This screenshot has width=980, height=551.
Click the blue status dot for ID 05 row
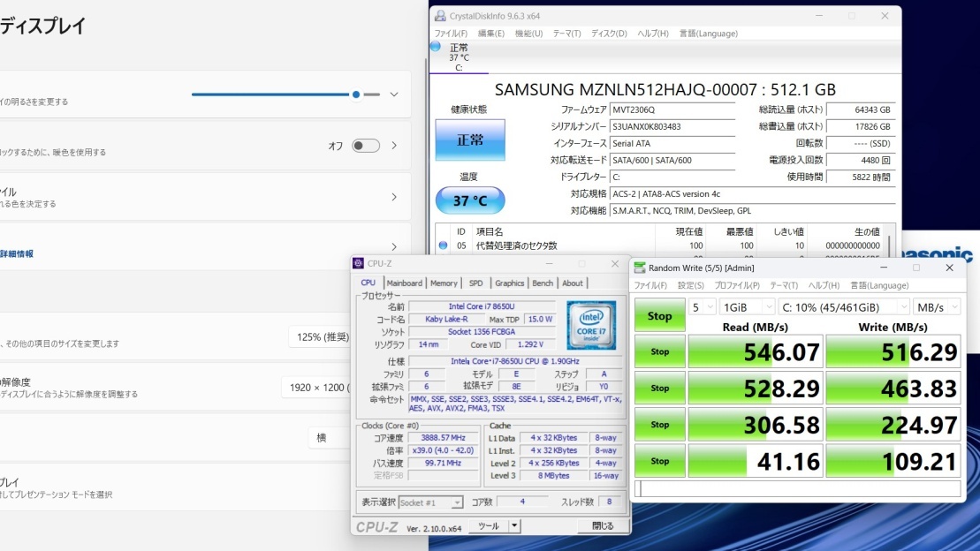(443, 245)
